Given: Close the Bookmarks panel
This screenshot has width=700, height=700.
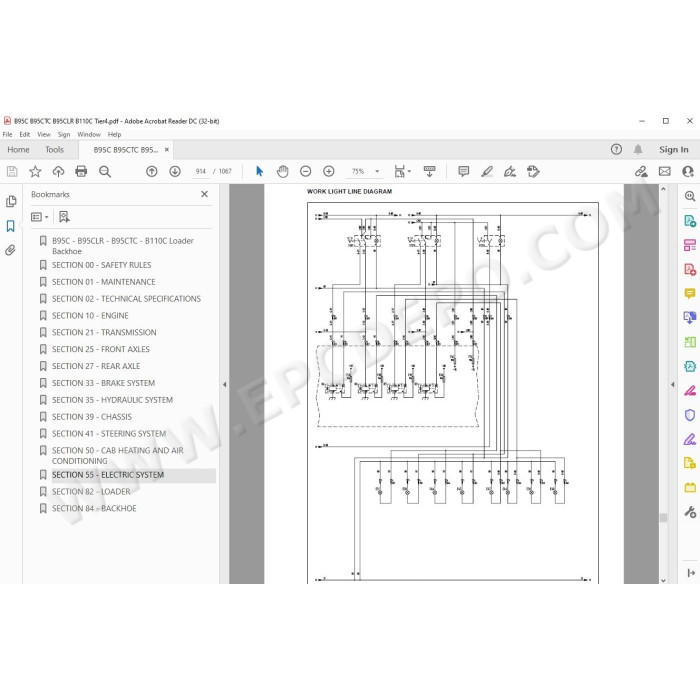Looking at the screenshot, I should (204, 194).
